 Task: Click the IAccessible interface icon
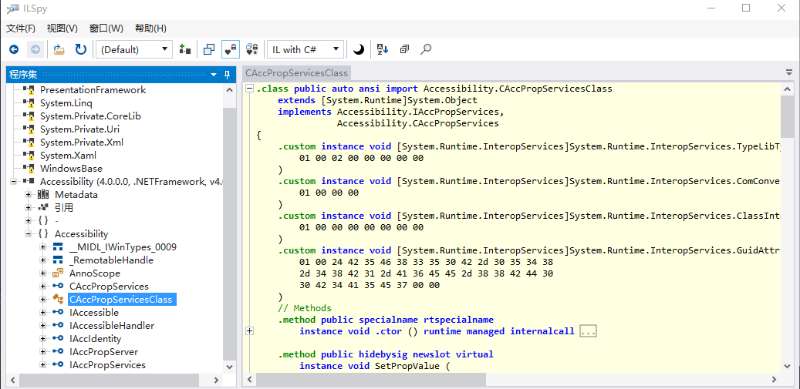coord(58,312)
